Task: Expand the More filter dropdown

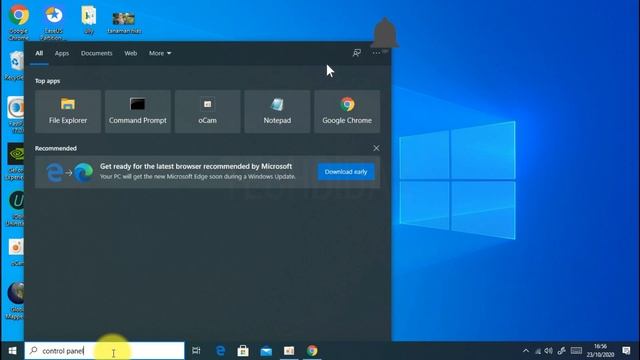Action: tap(160, 53)
